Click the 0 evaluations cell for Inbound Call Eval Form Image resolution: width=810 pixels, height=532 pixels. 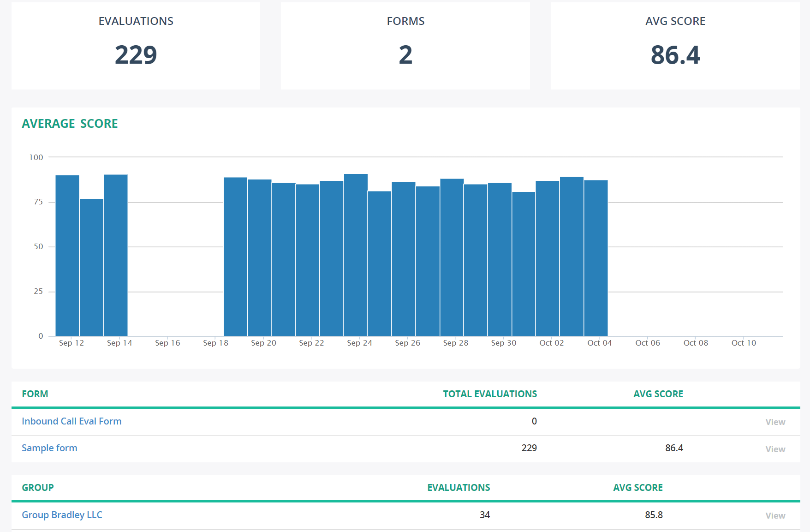click(x=534, y=421)
